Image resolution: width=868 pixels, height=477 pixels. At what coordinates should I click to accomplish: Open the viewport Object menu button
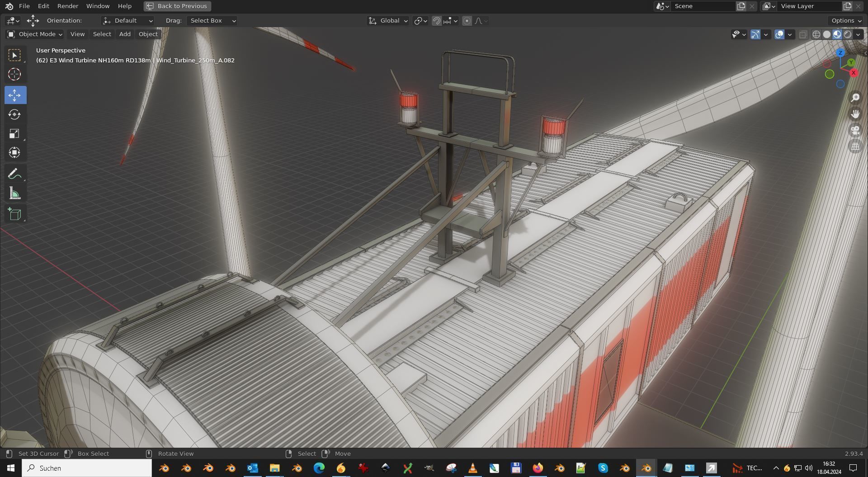pyautogui.click(x=148, y=34)
